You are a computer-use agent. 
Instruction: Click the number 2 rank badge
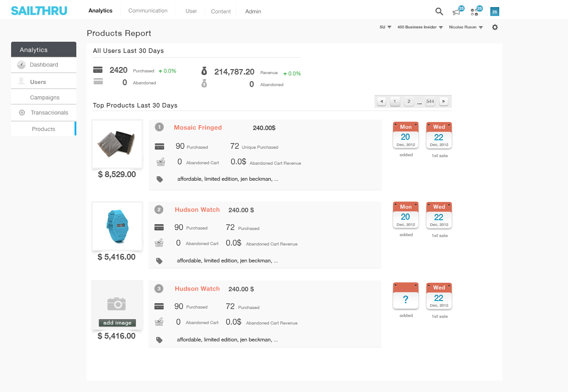coord(159,210)
